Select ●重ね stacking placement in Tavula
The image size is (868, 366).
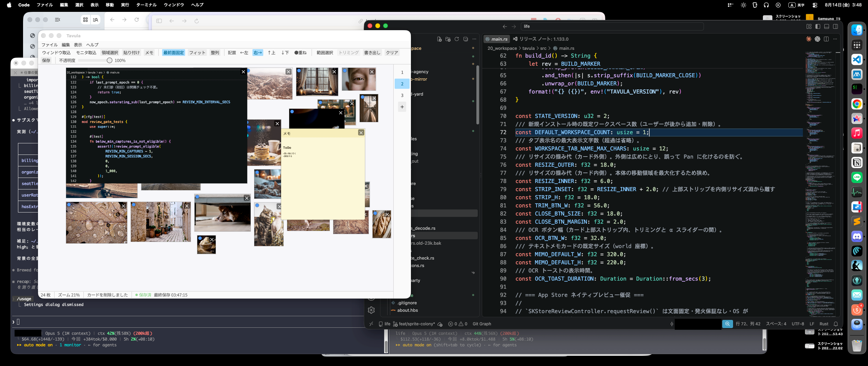[x=300, y=53]
